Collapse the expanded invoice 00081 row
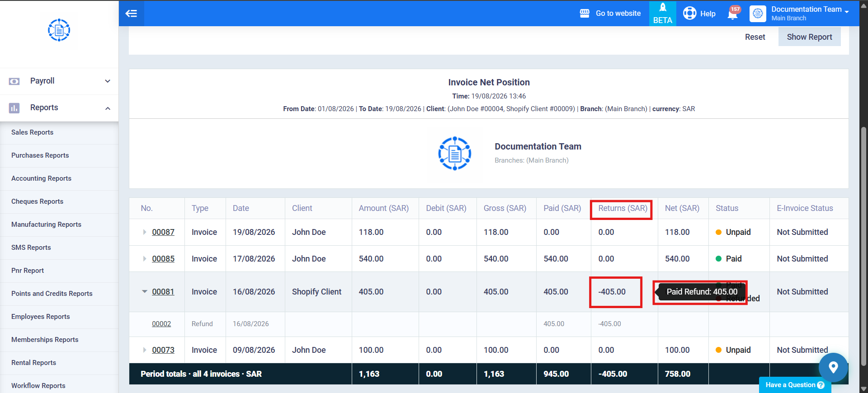Screen dimensions: 868x393 point(145,292)
